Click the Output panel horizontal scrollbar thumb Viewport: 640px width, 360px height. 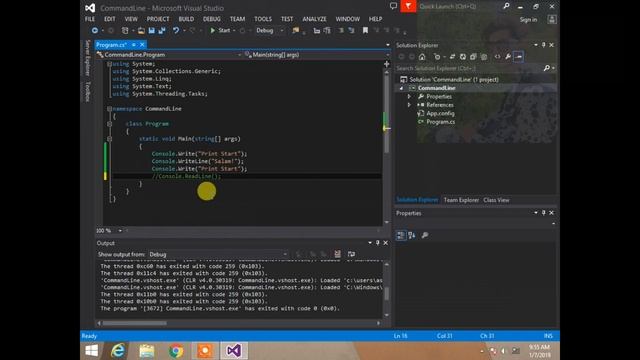coord(135,323)
